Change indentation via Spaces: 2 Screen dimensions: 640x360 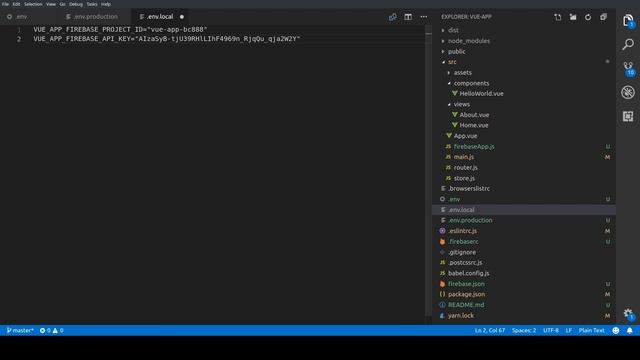tap(524, 330)
